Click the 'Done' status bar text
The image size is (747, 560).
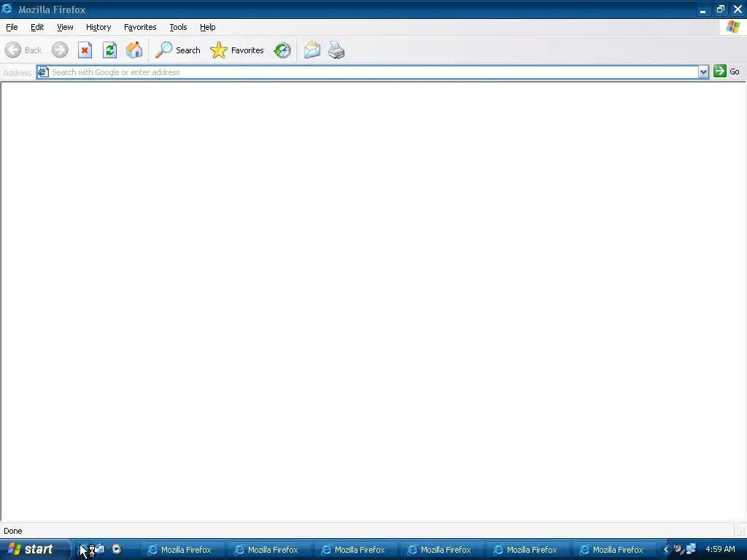tap(13, 531)
